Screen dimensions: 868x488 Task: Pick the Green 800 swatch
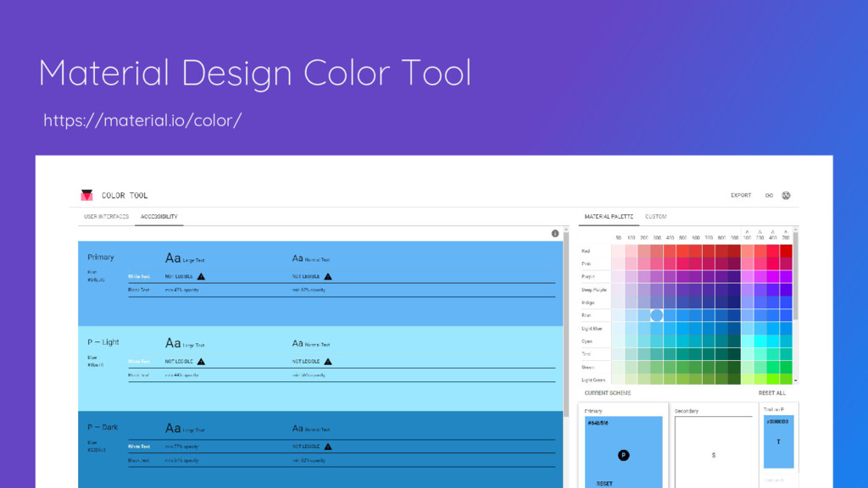pyautogui.click(x=721, y=368)
